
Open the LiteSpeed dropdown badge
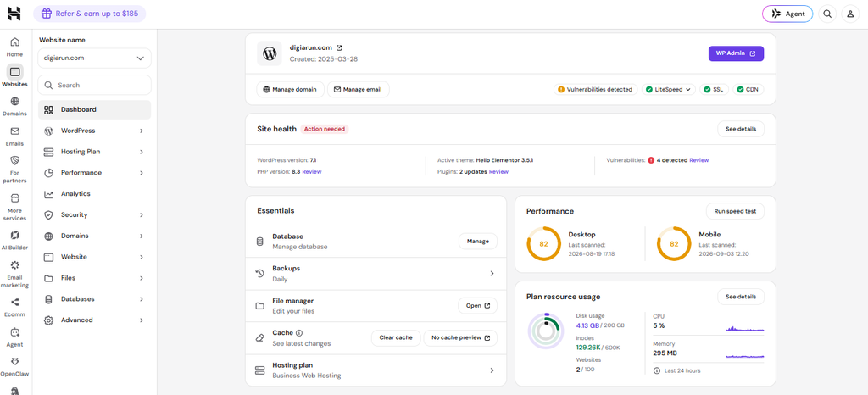(x=669, y=89)
